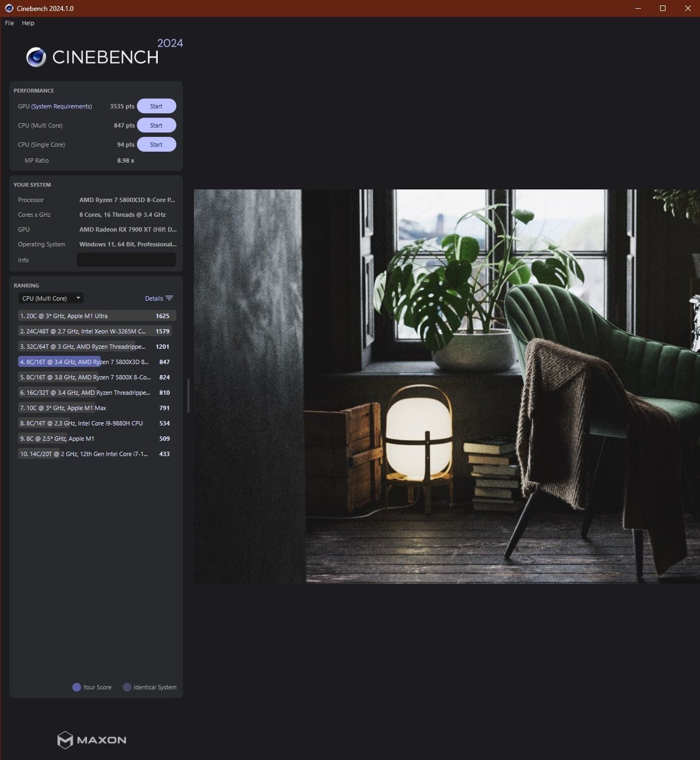Open the System Requirements link
The height and width of the screenshot is (760, 700).
(61, 106)
